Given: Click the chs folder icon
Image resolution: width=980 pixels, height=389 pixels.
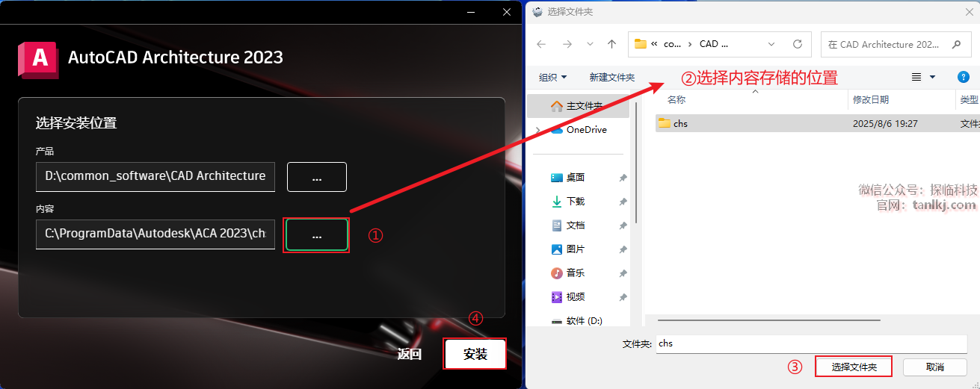Looking at the screenshot, I should tap(664, 123).
